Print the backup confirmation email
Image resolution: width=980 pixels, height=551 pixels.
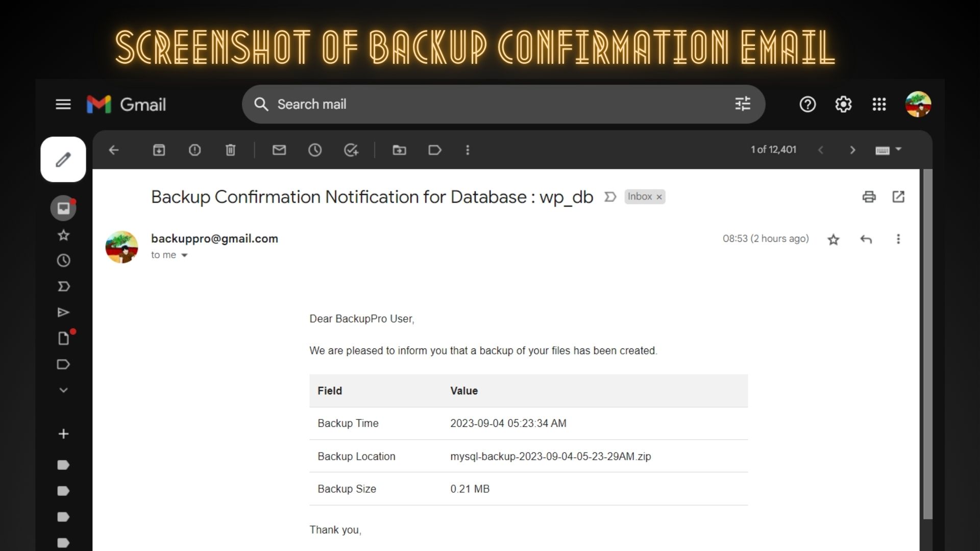pyautogui.click(x=869, y=197)
